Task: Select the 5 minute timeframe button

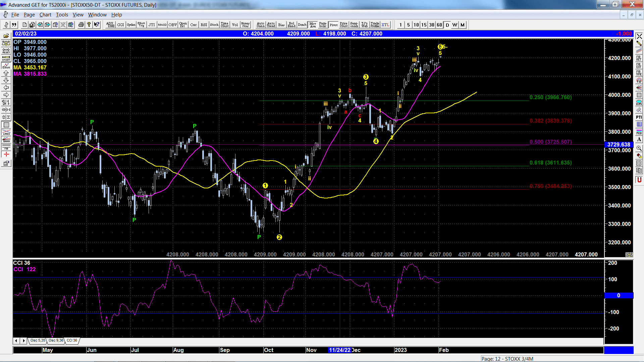Action: pyautogui.click(x=408, y=25)
